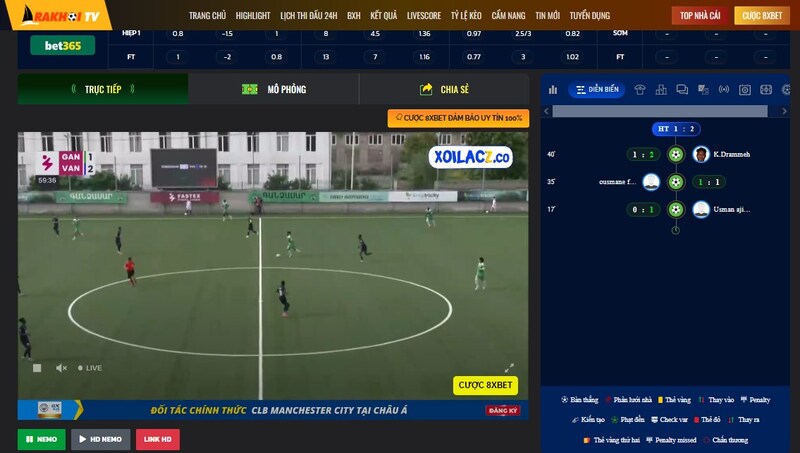Click the 1 : 2 score badge

click(x=643, y=154)
